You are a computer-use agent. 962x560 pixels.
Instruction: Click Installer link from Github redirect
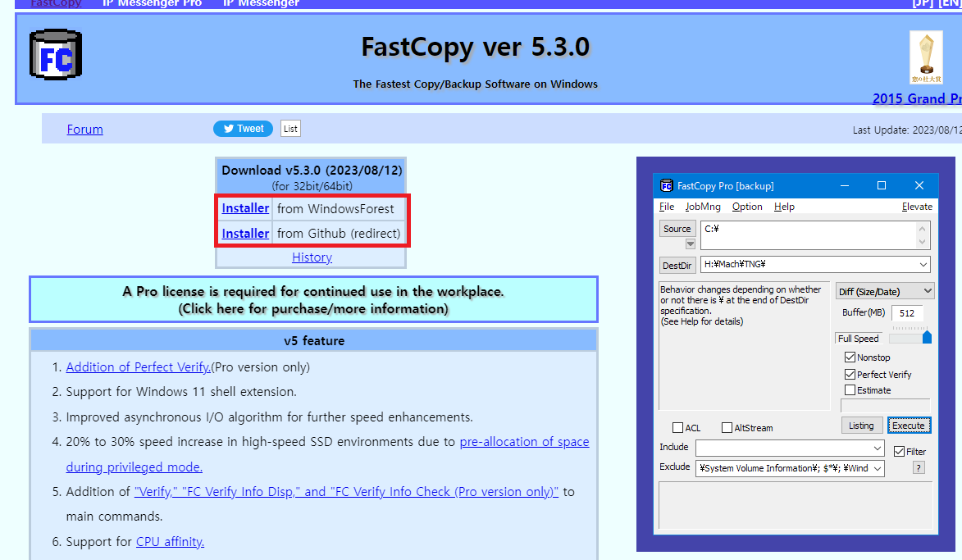(245, 234)
